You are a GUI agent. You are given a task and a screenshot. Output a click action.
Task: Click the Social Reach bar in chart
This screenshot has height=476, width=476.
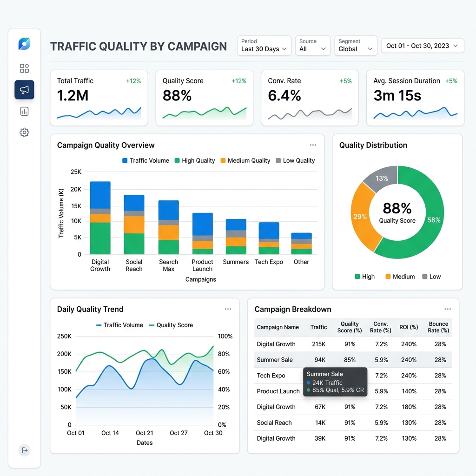134,225
